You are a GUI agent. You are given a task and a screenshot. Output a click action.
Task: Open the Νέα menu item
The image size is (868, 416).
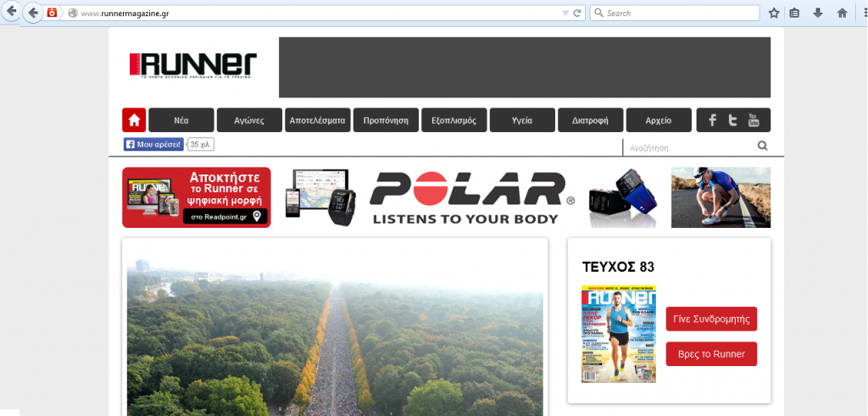[x=181, y=120]
